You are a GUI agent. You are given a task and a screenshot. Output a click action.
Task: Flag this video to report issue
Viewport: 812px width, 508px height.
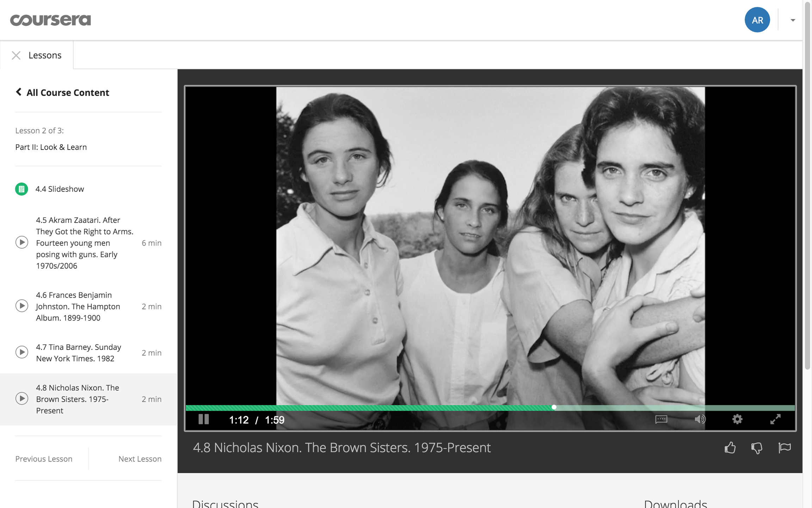pos(785,448)
